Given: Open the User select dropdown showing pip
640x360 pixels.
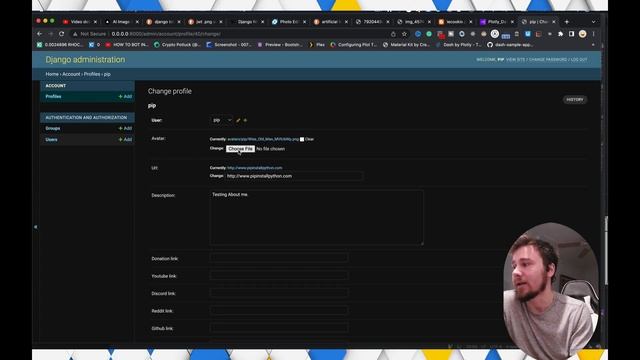Looking at the screenshot, I should click(x=222, y=120).
